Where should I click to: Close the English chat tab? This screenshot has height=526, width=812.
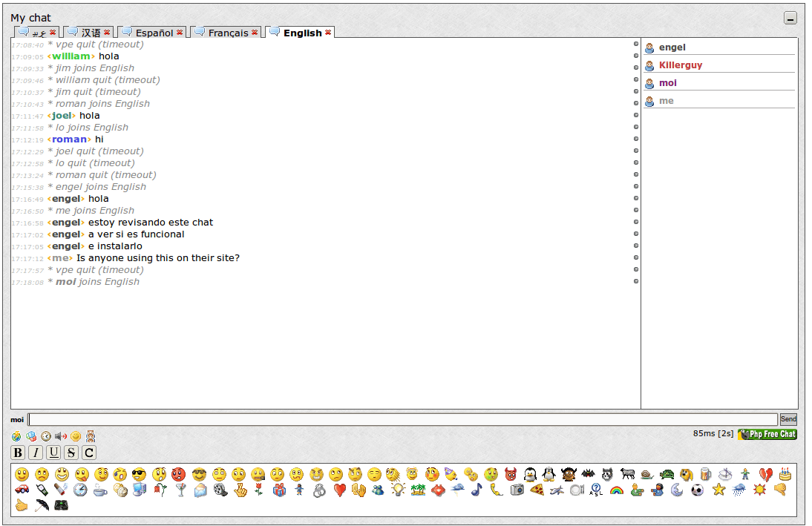click(x=328, y=32)
